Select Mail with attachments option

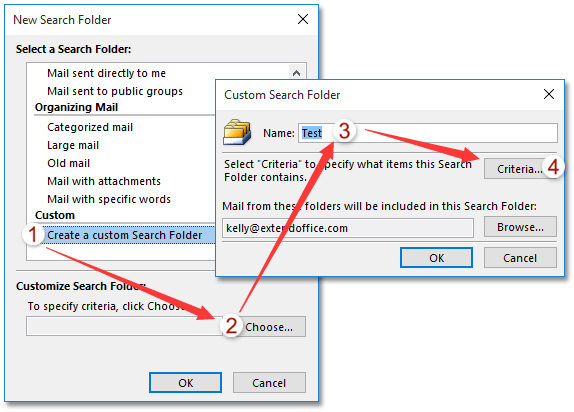pos(104,181)
